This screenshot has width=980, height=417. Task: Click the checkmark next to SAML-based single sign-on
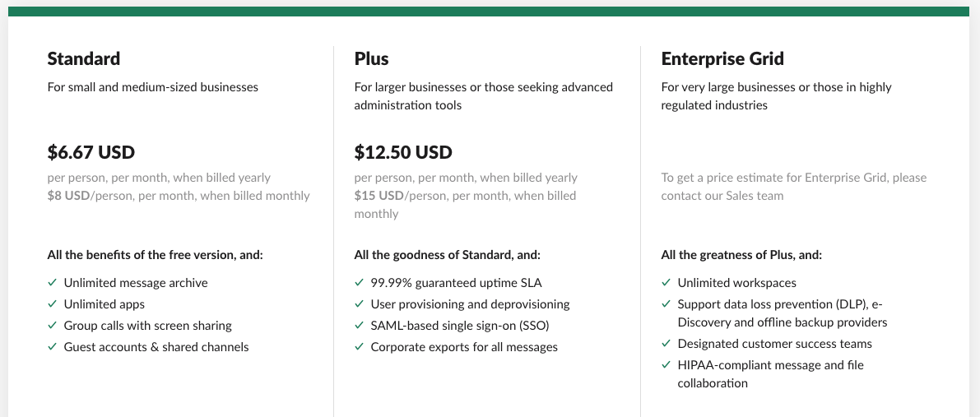(359, 325)
